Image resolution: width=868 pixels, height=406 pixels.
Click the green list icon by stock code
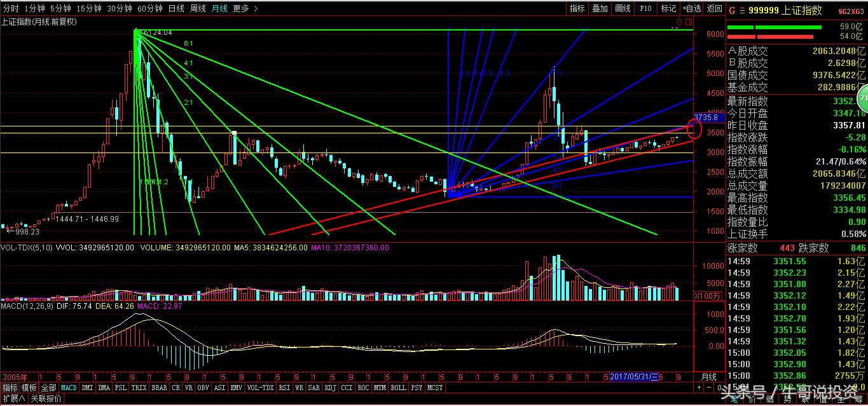741,10
